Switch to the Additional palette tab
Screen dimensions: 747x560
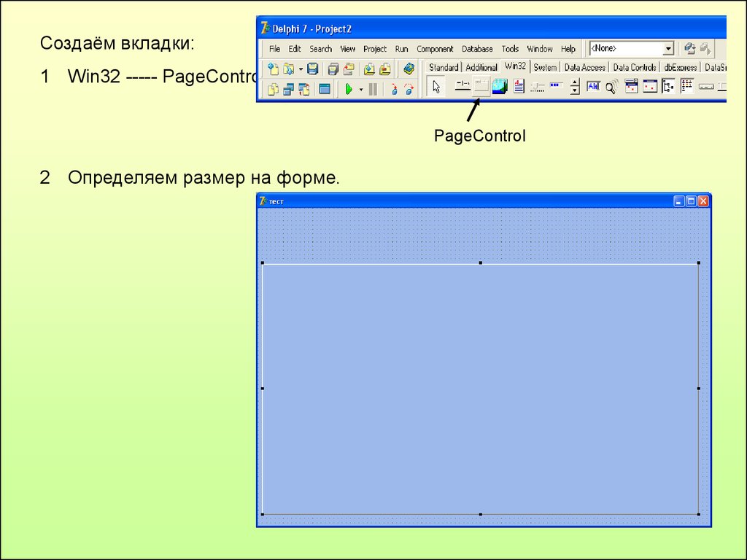(x=481, y=68)
